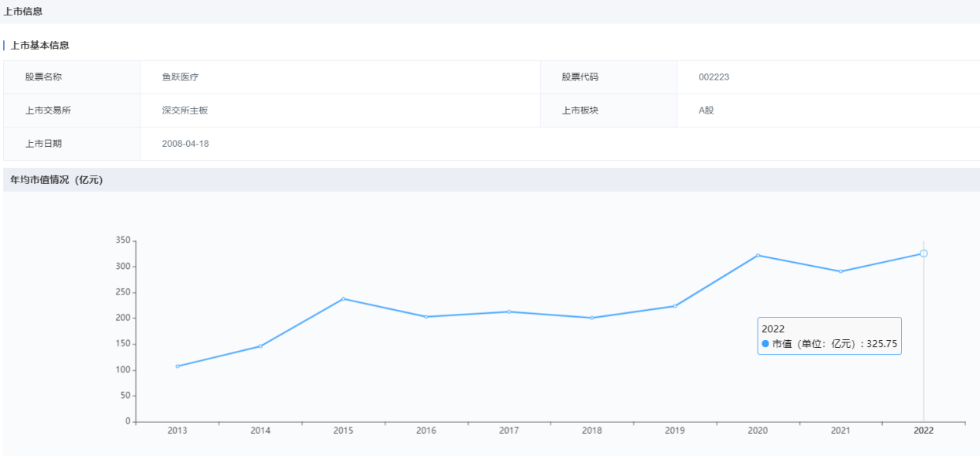Click the A股 listing board value

tap(706, 111)
